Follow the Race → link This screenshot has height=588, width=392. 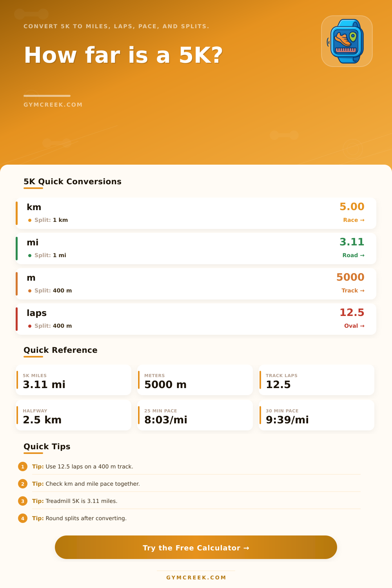[x=354, y=220]
